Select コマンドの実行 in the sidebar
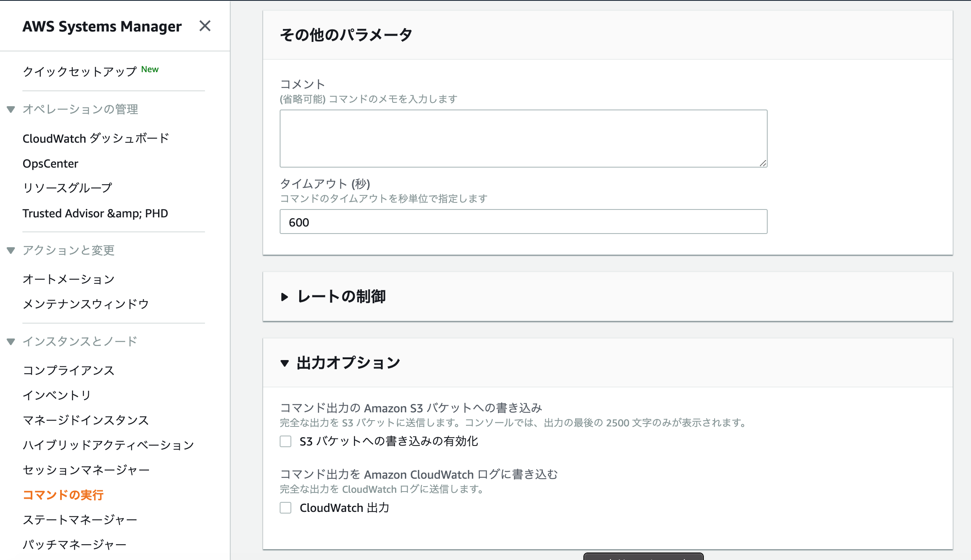 63,495
